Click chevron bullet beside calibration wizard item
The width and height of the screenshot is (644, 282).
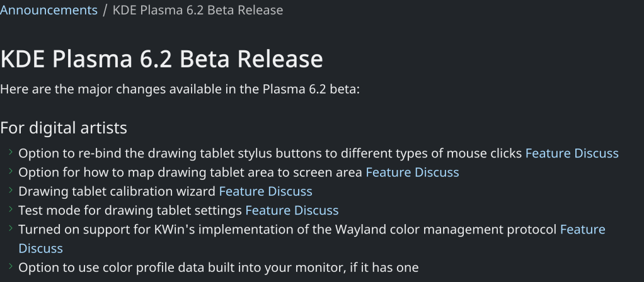point(11,190)
